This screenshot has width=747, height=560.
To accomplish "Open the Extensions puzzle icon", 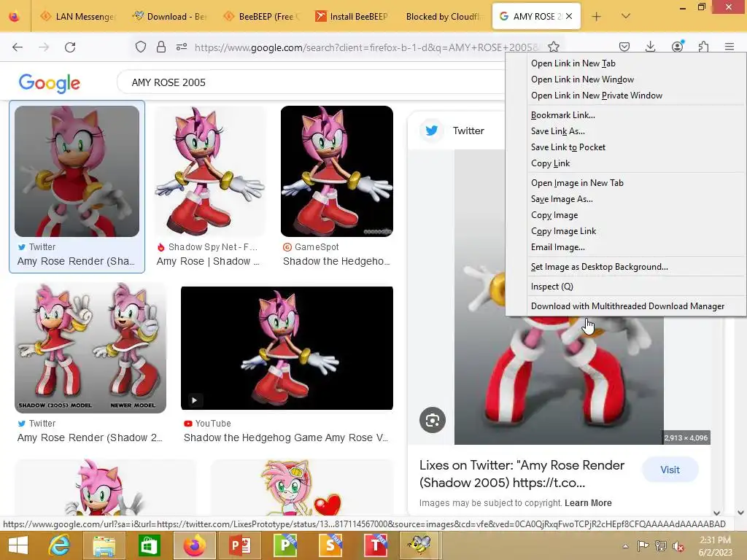I will point(703,47).
